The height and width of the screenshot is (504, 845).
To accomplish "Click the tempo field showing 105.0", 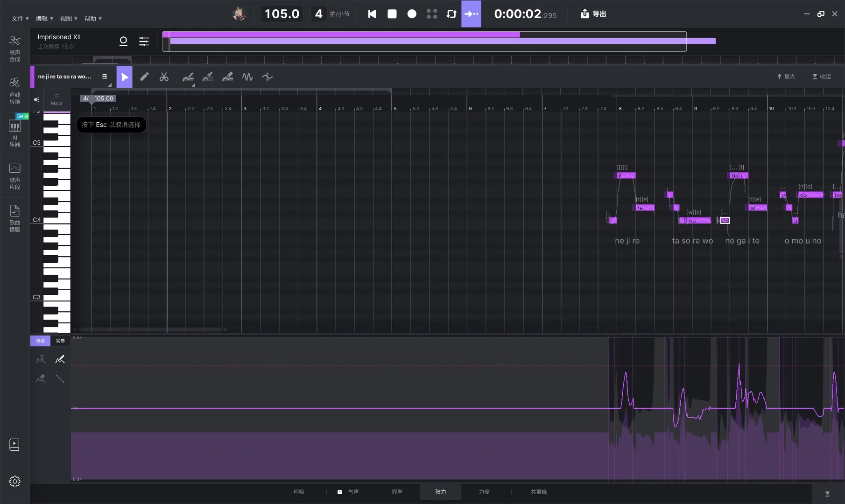I will 282,14.
